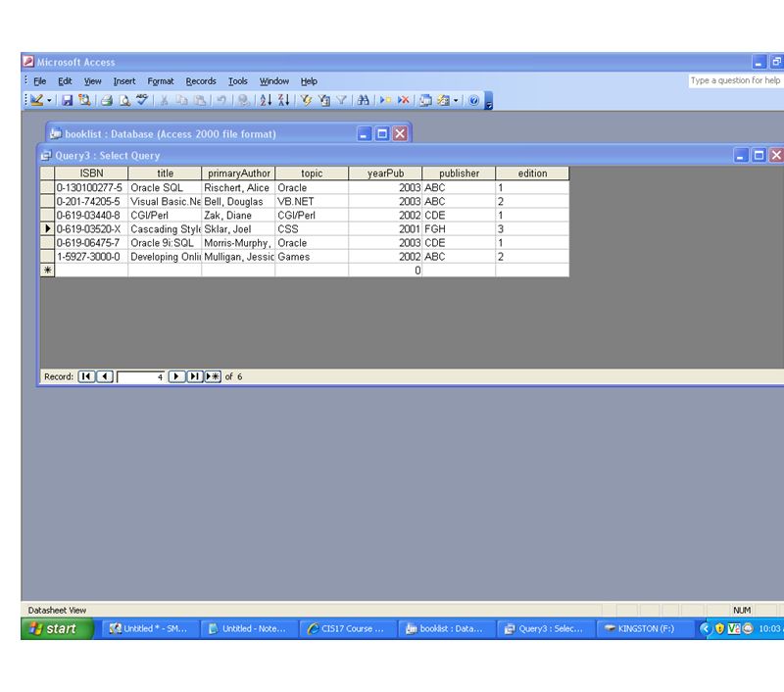The image size is (784, 692).
Task: Click the Insert Hyperlink icon
Action: [x=243, y=101]
